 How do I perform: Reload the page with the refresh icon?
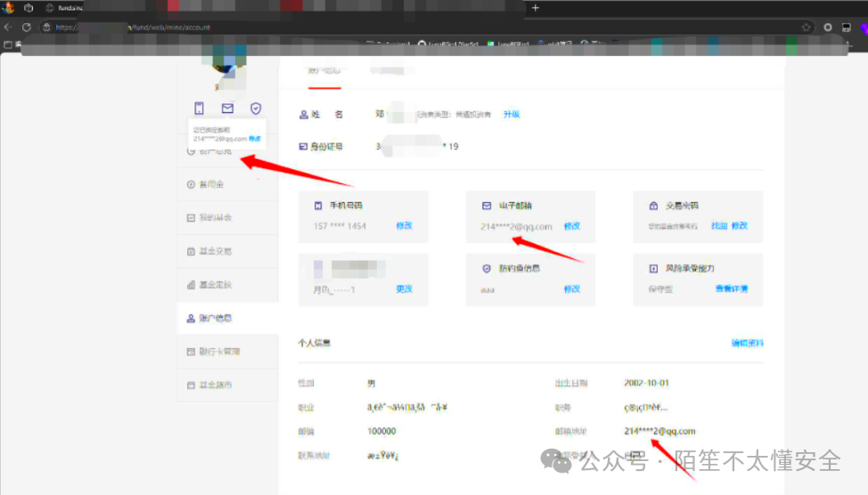pos(27,27)
